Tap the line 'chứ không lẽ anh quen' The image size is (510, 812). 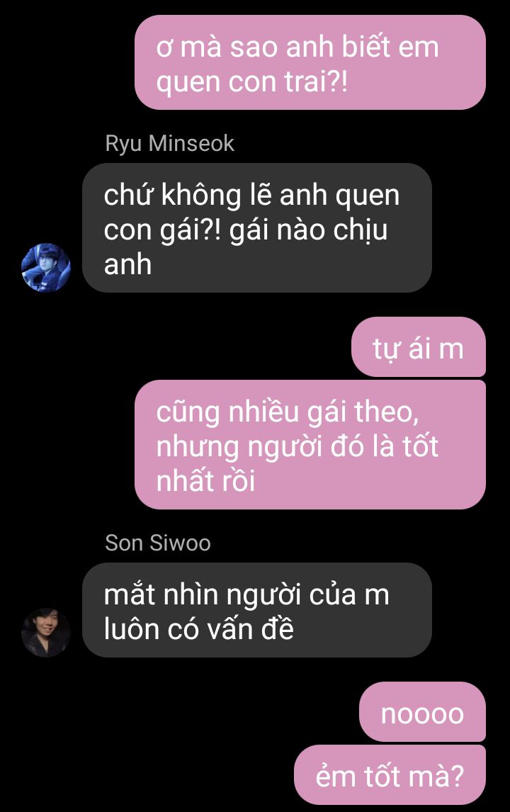[251, 196]
